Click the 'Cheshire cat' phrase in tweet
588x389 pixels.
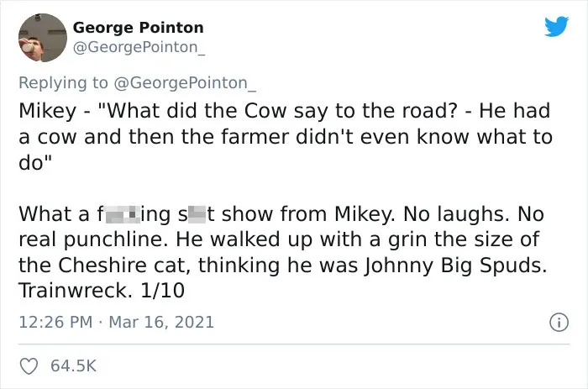coord(122,265)
